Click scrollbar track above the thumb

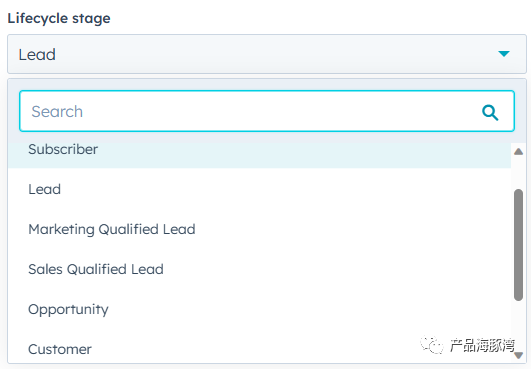pos(518,172)
